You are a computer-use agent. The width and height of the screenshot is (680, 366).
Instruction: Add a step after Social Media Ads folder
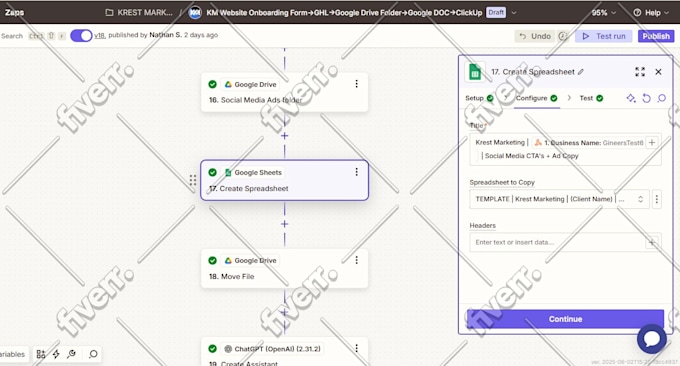point(284,136)
